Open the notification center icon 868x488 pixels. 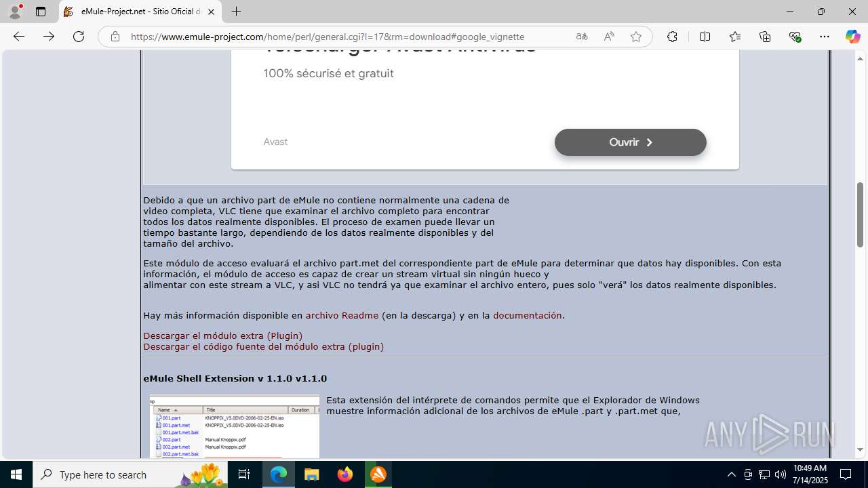coord(846,474)
